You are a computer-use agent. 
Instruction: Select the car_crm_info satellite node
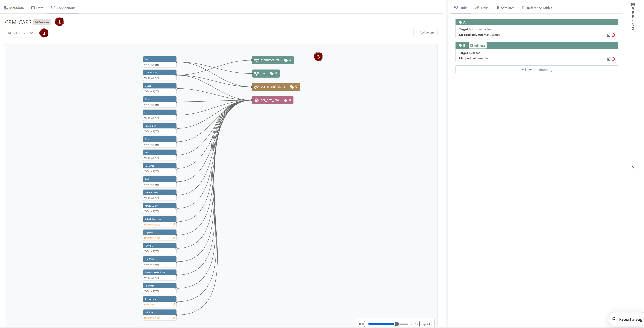point(273,100)
